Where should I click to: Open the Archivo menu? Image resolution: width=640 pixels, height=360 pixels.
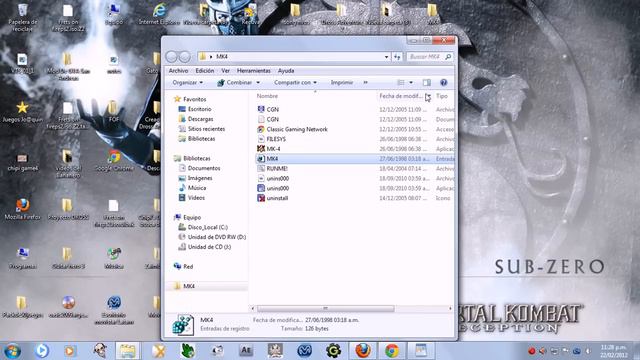click(x=178, y=71)
